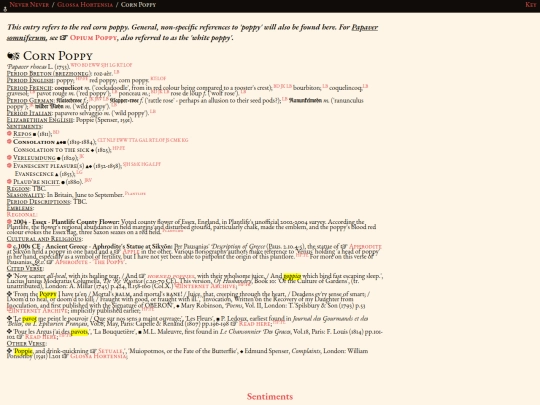Click the Cited Verse label
The image size is (540, 405).
(25, 269)
